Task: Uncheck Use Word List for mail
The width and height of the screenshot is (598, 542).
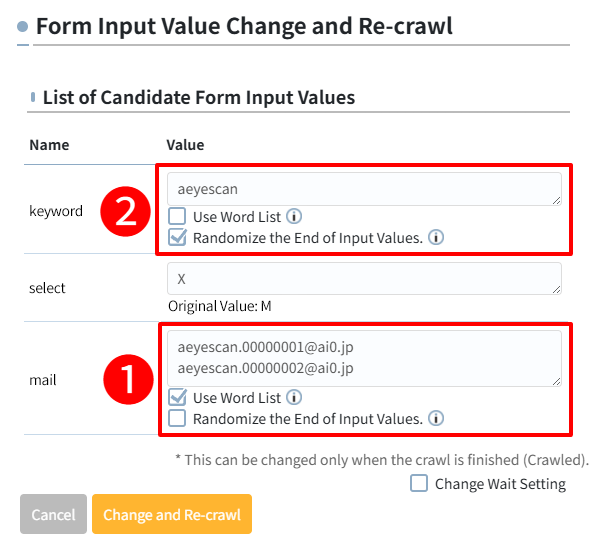Action: pos(177,397)
